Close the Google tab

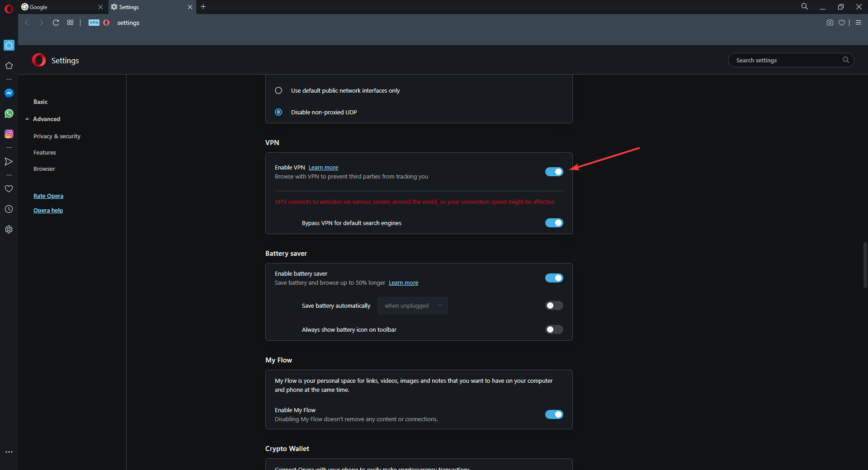(100, 7)
